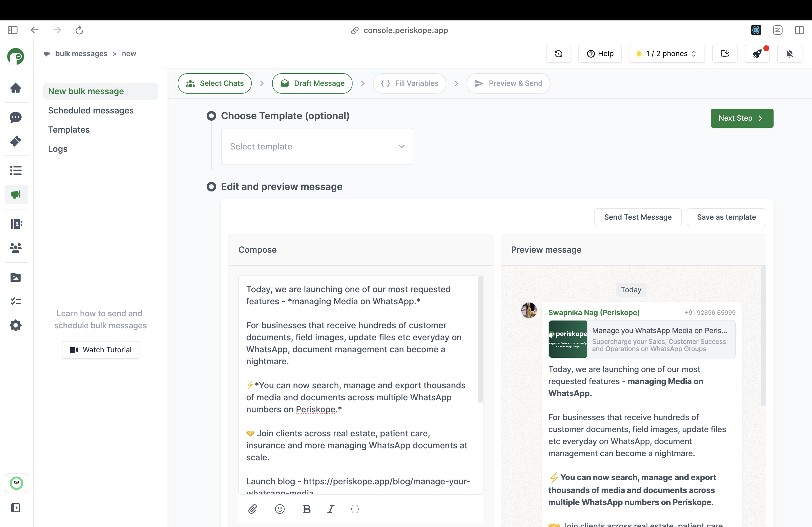Click the Compose text area scrollbar
Image resolution: width=812 pixels, height=527 pixels.
click(x=480, y=339)
